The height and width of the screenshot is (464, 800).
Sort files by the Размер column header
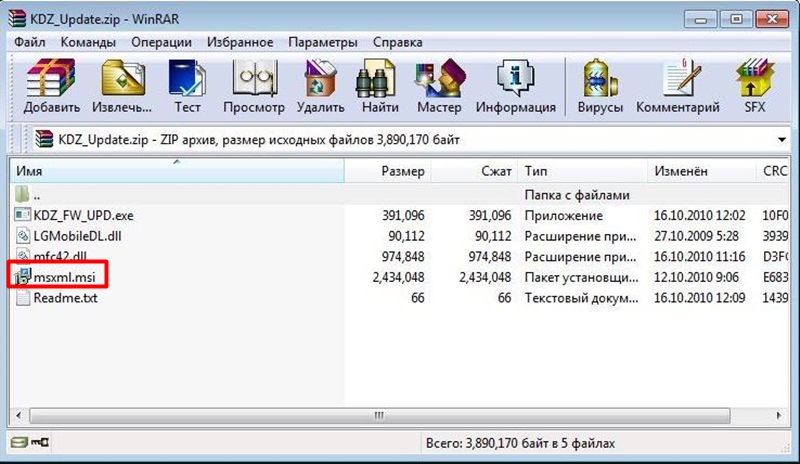coord(388,171)
